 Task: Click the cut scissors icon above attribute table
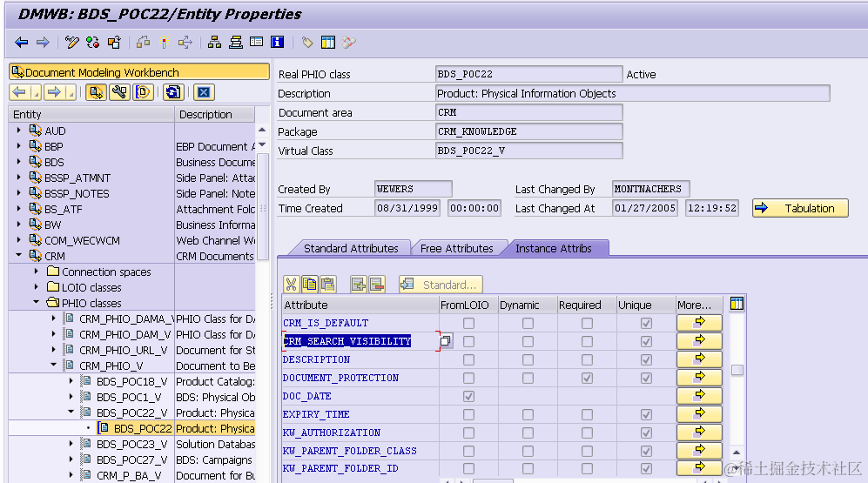pyautogui.click(x=291, y=285)
